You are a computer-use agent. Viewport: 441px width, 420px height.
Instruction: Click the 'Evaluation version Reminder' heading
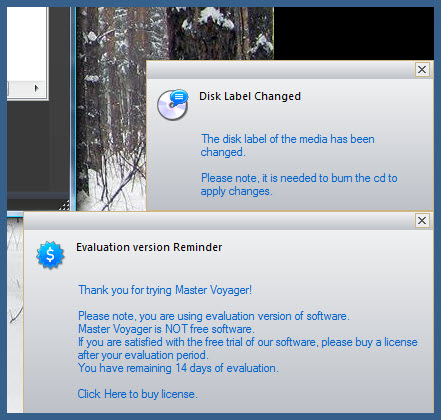(149, 247)
